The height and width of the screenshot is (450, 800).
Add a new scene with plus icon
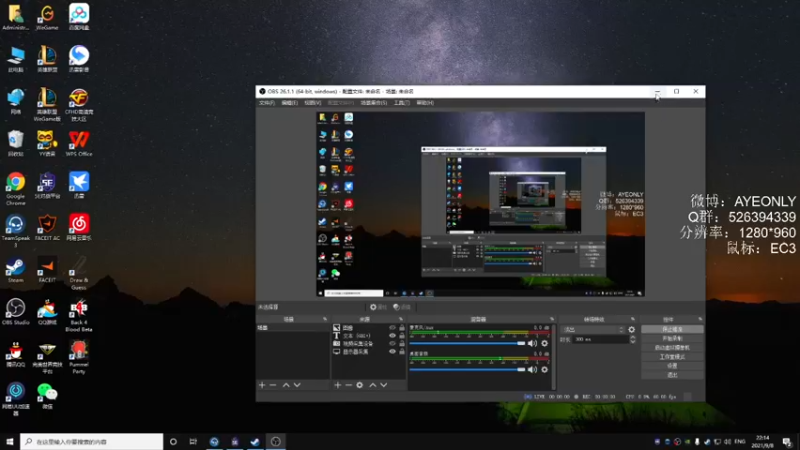(x=262, y=385)
